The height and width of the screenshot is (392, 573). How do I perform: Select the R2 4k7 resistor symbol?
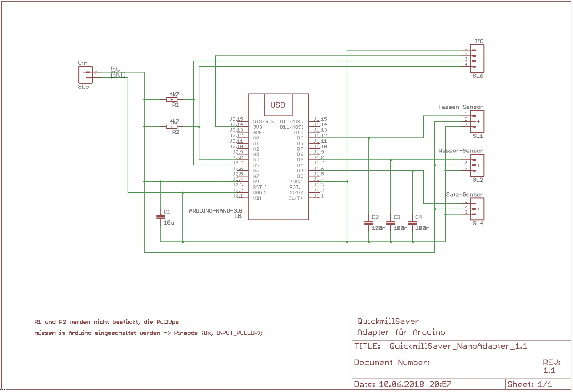(x=172, y=127)
